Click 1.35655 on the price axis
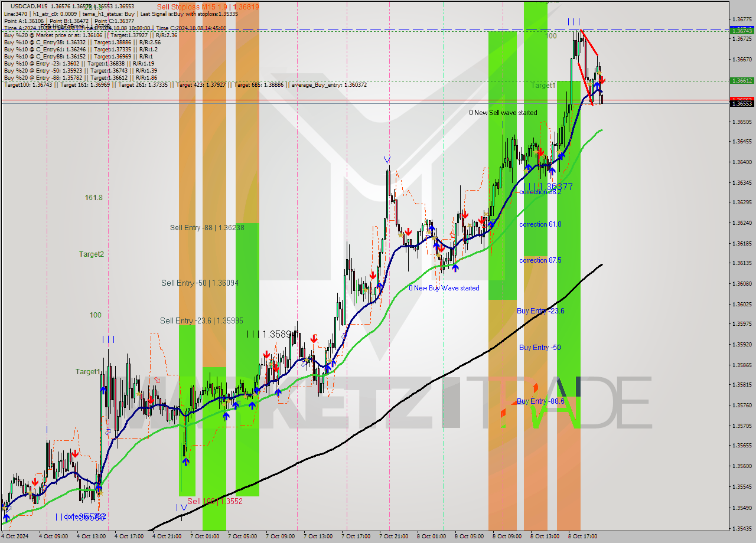Image resolution: width=756 pixels, height=543 pixels. click(741, 446)
